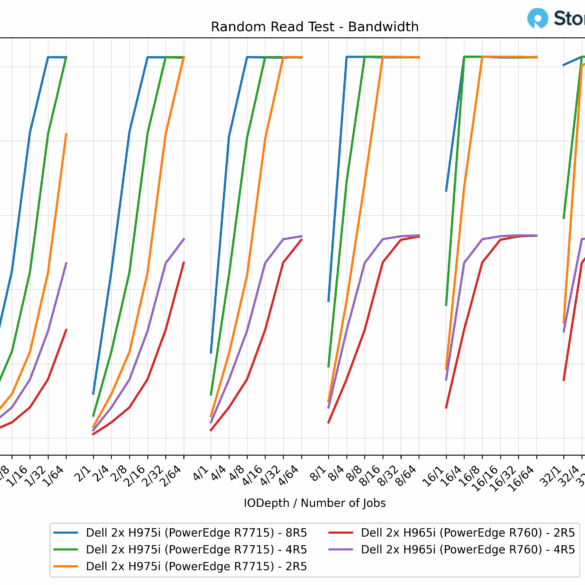Click the '8/8' x-axis tick label
Image resolution: width=585 pixels, height=585 pixels.
[x=355, y=473]
